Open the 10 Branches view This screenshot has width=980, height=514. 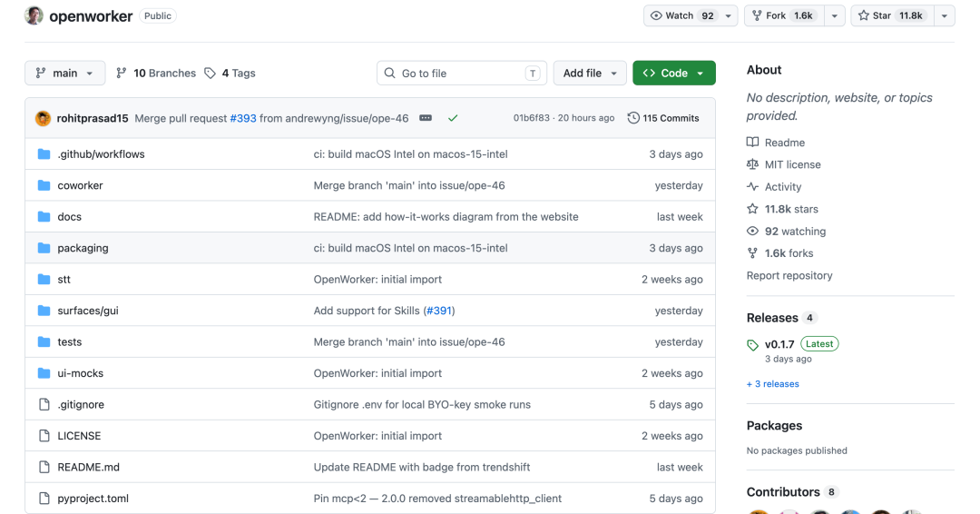(x=156, y=74)
